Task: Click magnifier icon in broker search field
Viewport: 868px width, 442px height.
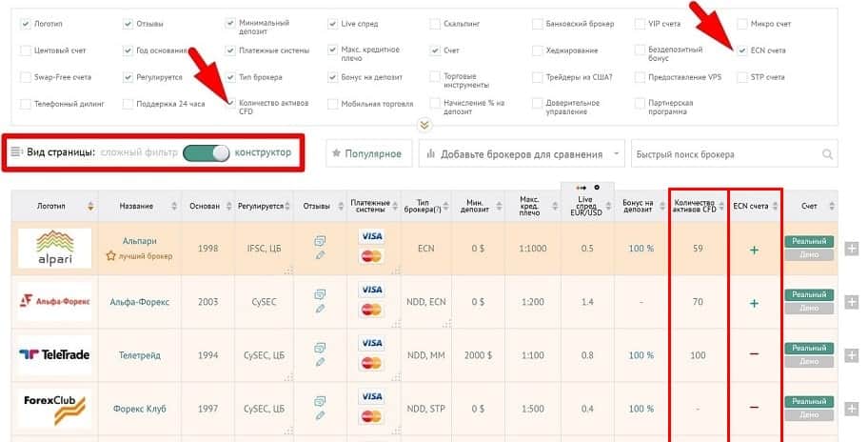Action: [827, 154]
